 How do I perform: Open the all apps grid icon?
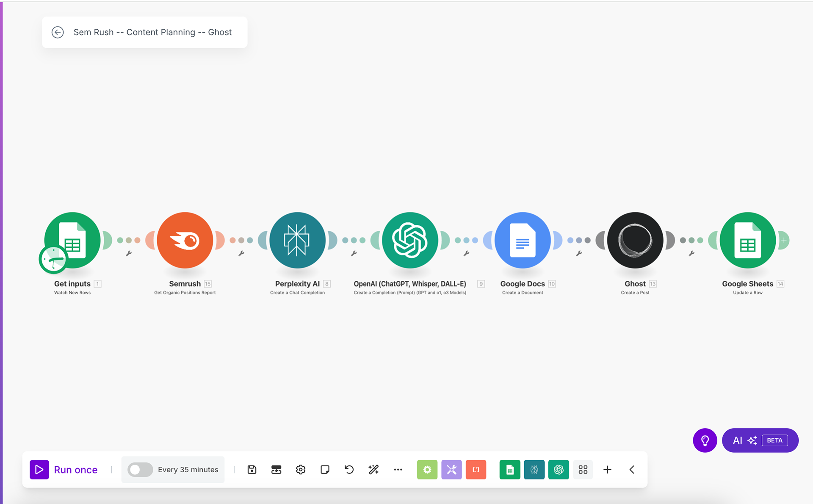(583, 469)
